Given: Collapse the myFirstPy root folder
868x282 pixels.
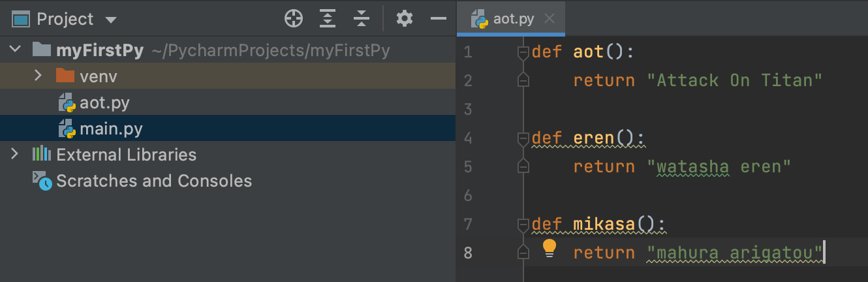Looking at the screenshot, I should [x=16, y=50].
